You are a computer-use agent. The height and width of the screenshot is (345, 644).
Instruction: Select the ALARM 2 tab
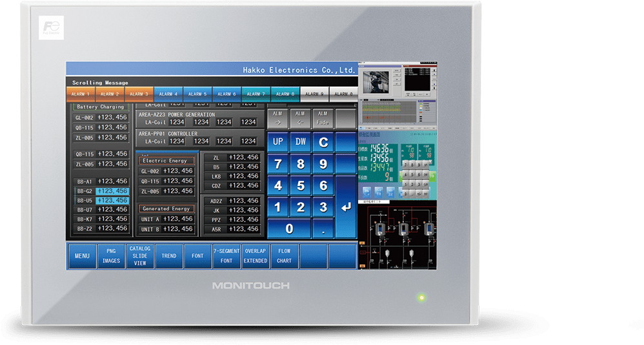pos(110,94)
